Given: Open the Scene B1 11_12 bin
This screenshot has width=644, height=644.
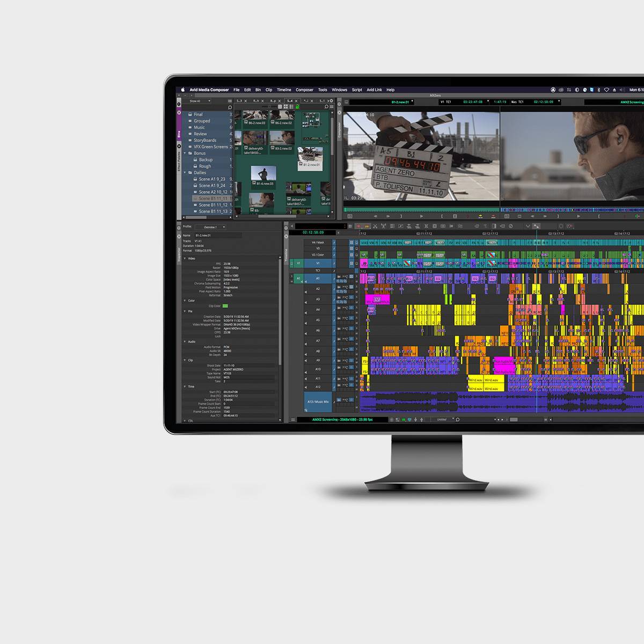Looking at the screenshot, I should pos(213,205).
